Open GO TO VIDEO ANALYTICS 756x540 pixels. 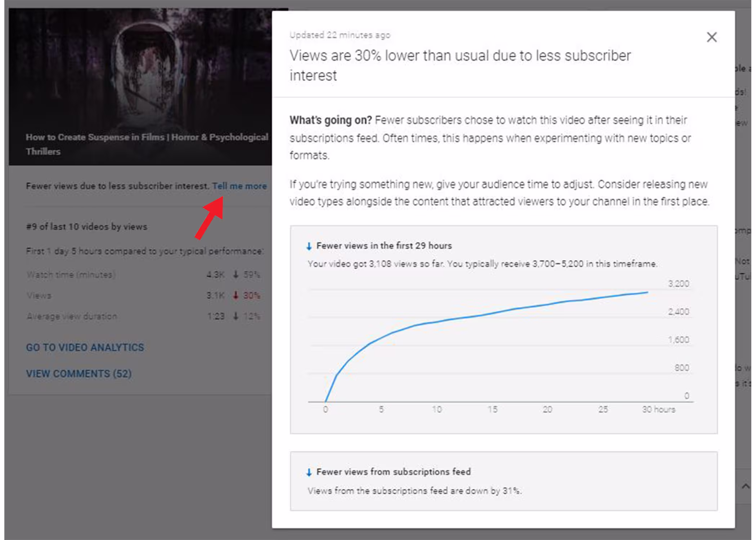click(x=85, y=347)
